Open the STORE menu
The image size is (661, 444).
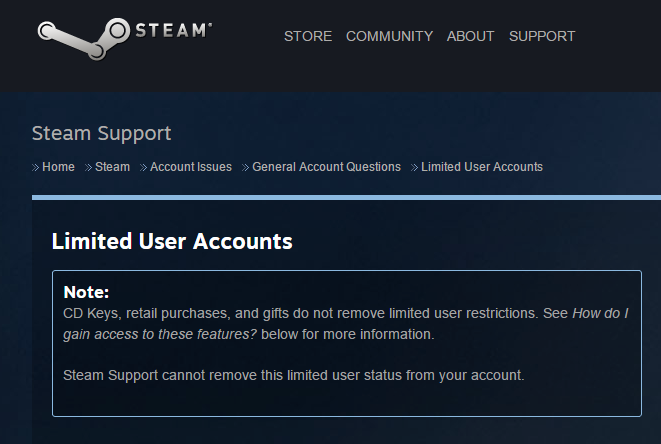308,36
